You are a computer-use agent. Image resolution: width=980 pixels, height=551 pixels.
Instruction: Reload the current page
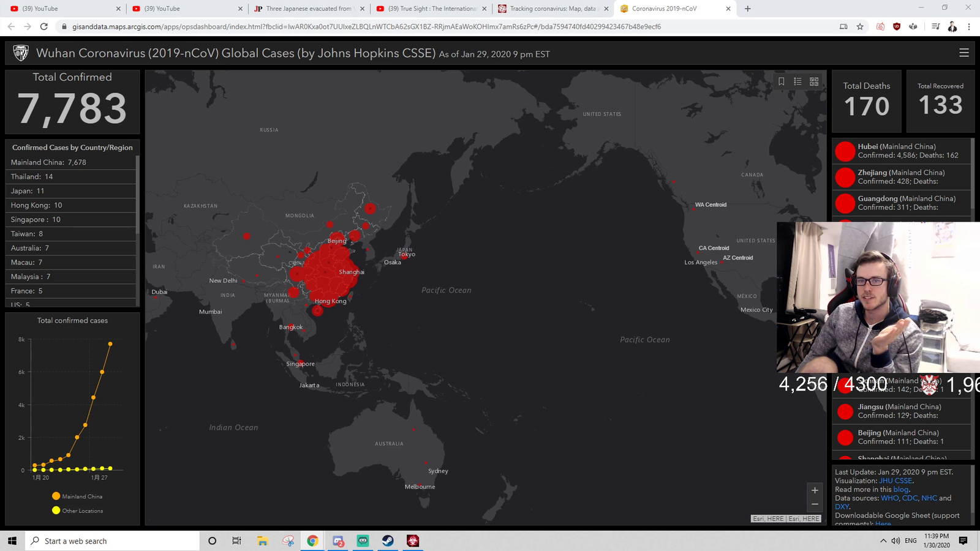(x=44, y=26)
